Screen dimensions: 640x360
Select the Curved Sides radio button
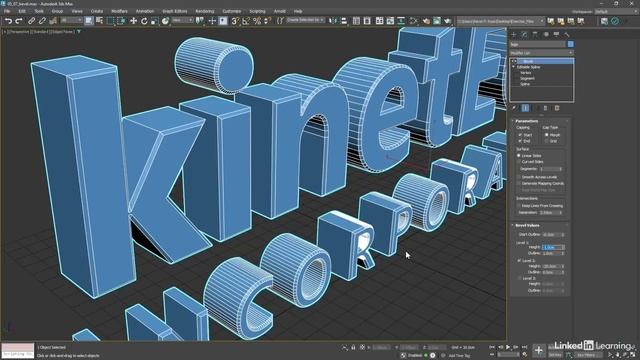click(519, 162)
